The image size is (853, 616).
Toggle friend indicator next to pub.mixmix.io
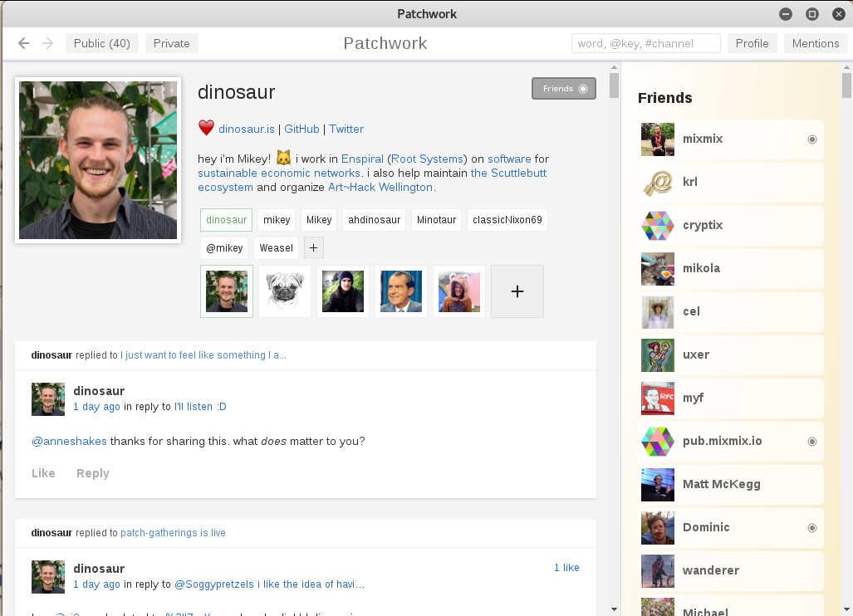click(x=812, y=442)
